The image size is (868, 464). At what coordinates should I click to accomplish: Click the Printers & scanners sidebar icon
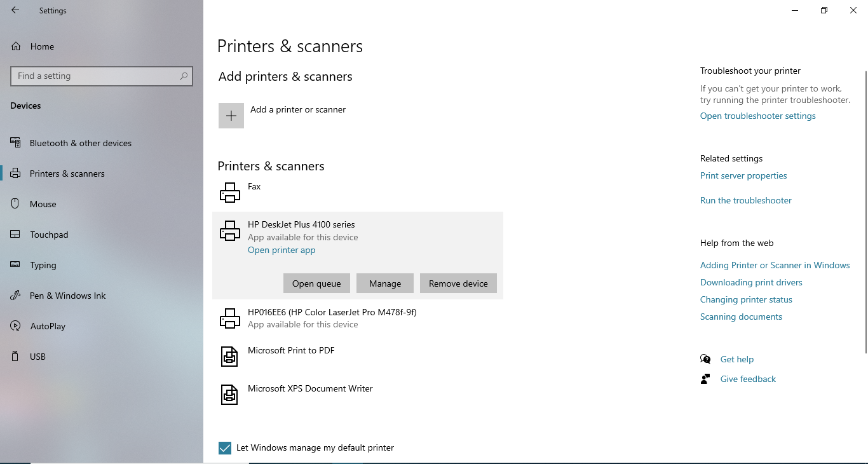pos(16,174)
